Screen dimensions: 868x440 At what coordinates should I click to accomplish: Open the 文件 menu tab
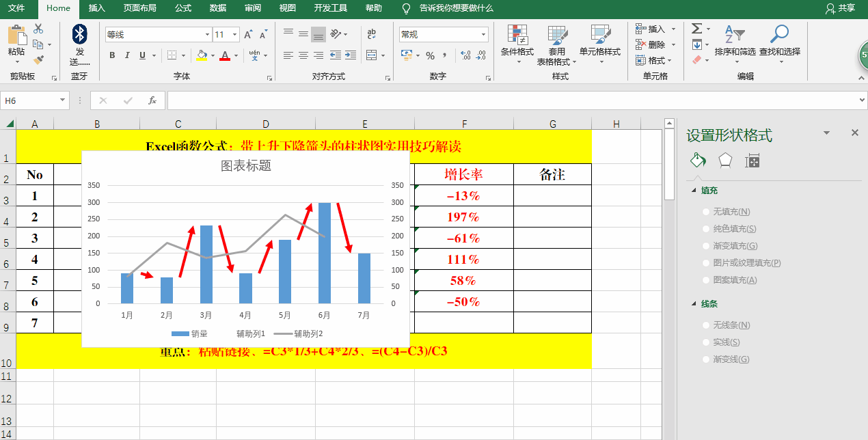[16, 8]
